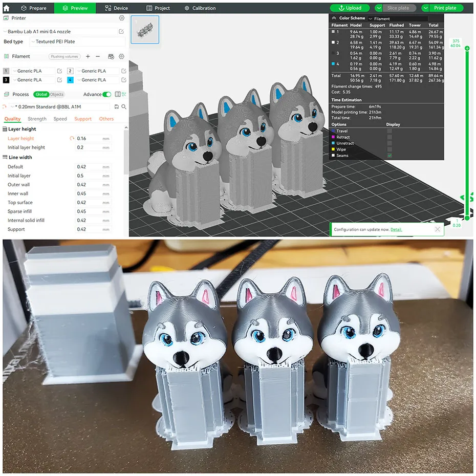Open the Strength settings tab
This screenshot has width=476, height=476.
pyautogui.click(x=37, y=119)
